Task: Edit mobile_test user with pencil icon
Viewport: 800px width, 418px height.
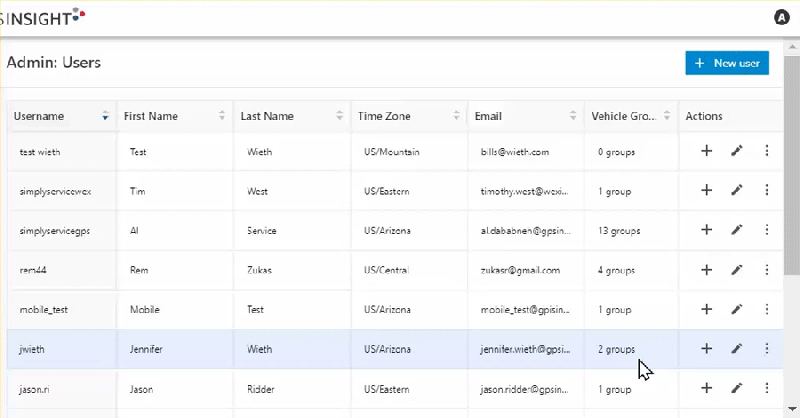Action: (x=737, y=309)
